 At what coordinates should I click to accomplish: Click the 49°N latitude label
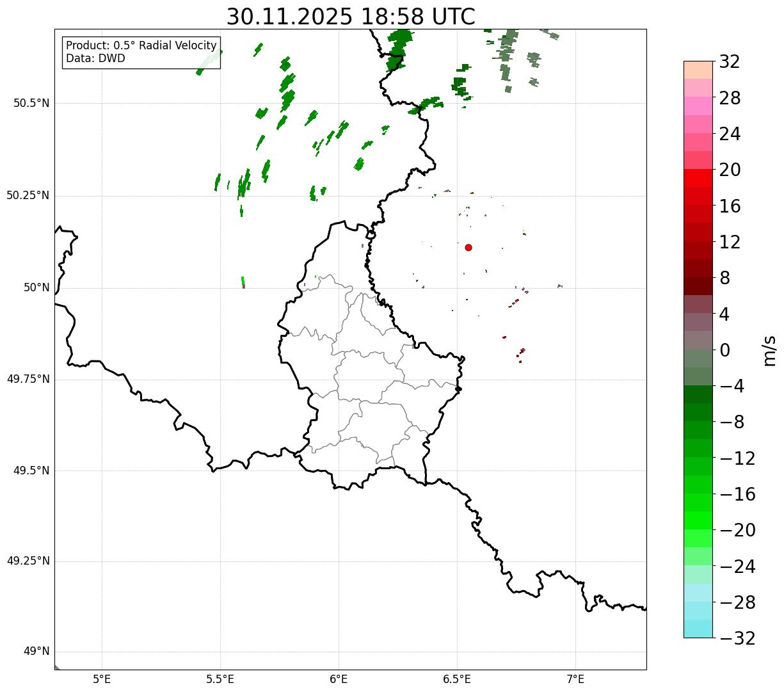click(x=36, y=652)
